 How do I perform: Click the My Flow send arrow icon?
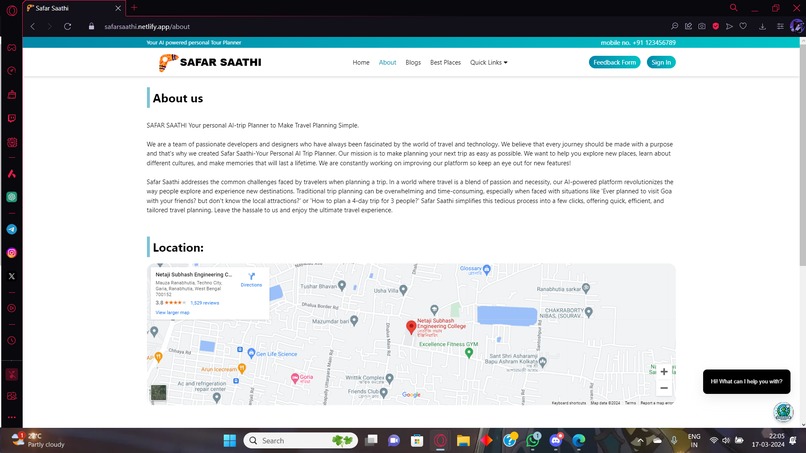coord(729,26)
